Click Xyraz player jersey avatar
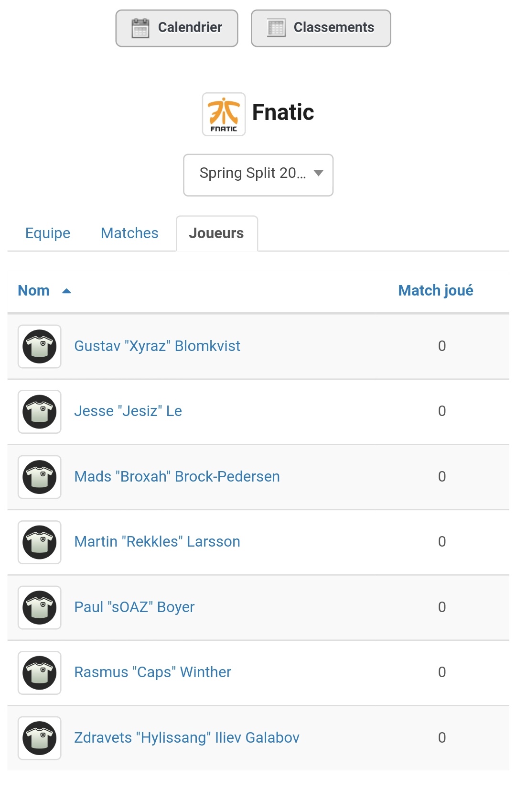The width and height of the screenshot is (516, 812). pos(40,346)
